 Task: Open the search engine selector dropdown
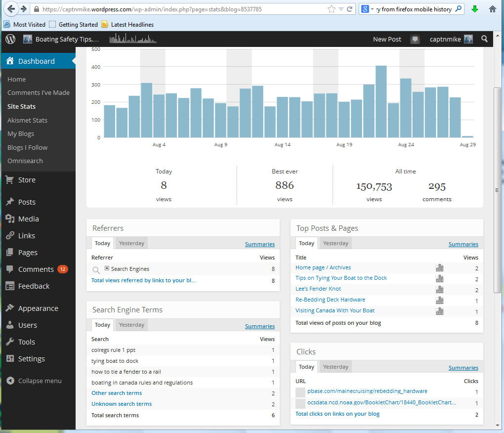pos(367,9)
